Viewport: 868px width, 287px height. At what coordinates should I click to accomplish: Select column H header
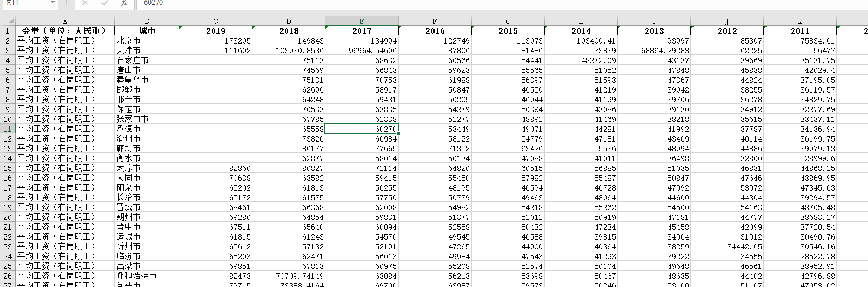(581, 21)
